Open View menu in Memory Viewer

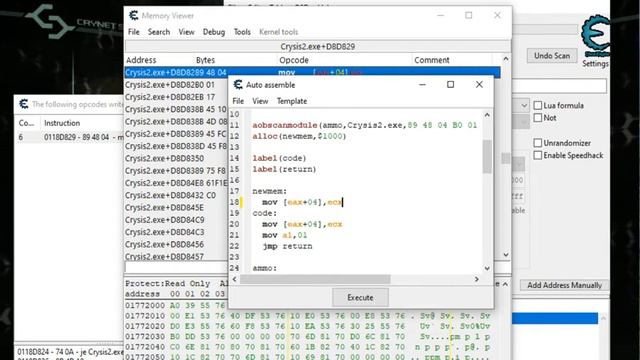(186, 32)
